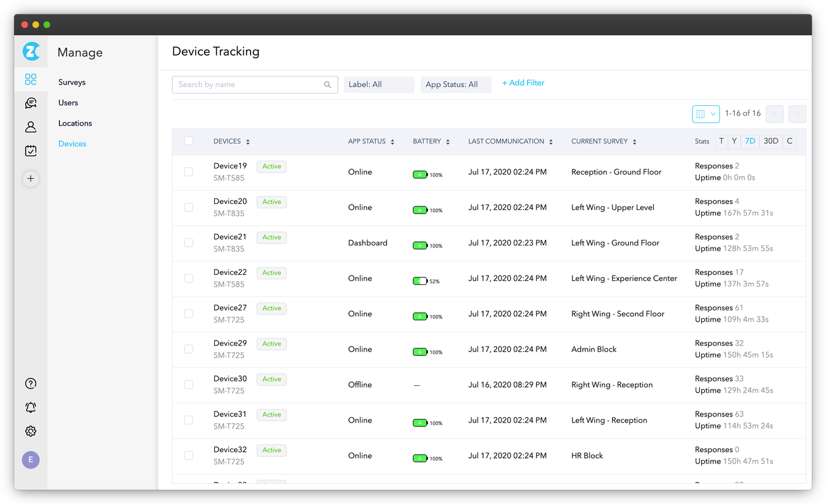Select the T stats tab for today

point(721,141)
